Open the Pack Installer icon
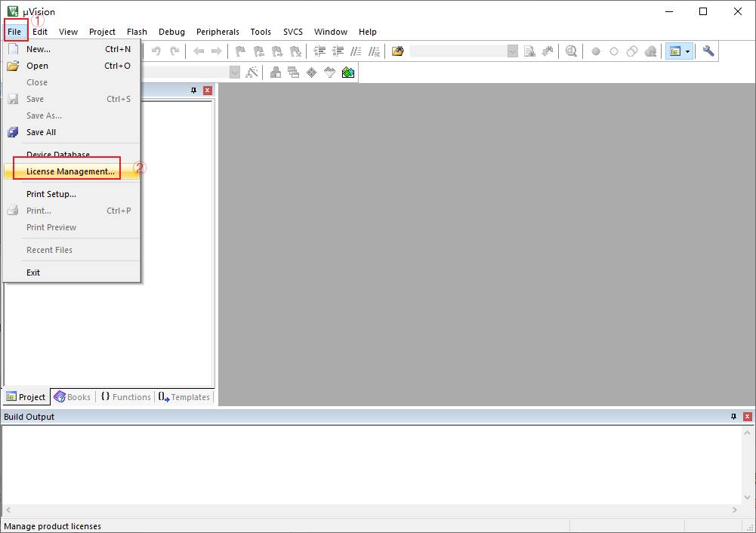The image size is (756, 533). click(347, 72)
